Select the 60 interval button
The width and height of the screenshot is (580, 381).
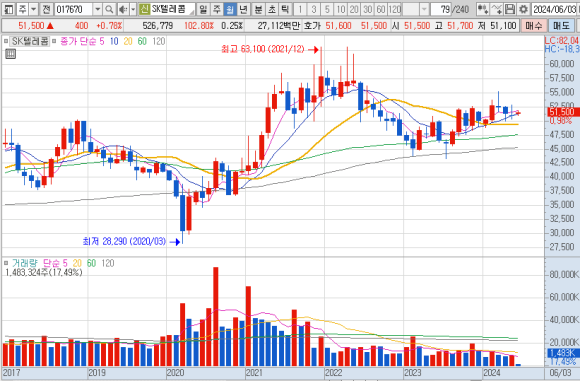pos(381,9)
